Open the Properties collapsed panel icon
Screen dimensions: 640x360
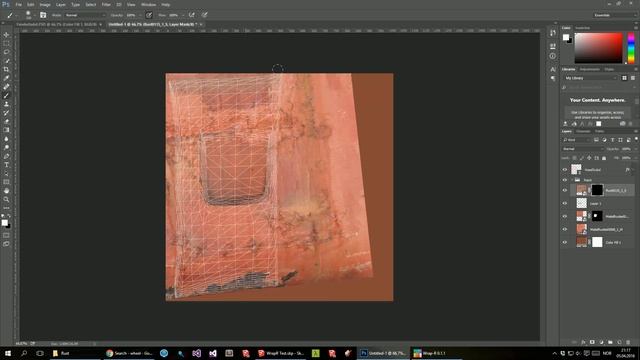[x=553, y=46]
